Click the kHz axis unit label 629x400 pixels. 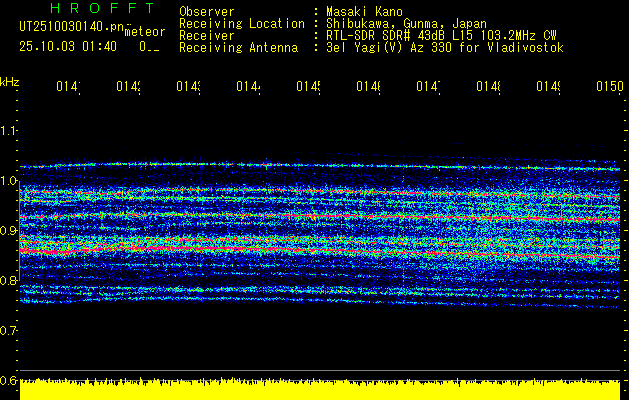9,81
